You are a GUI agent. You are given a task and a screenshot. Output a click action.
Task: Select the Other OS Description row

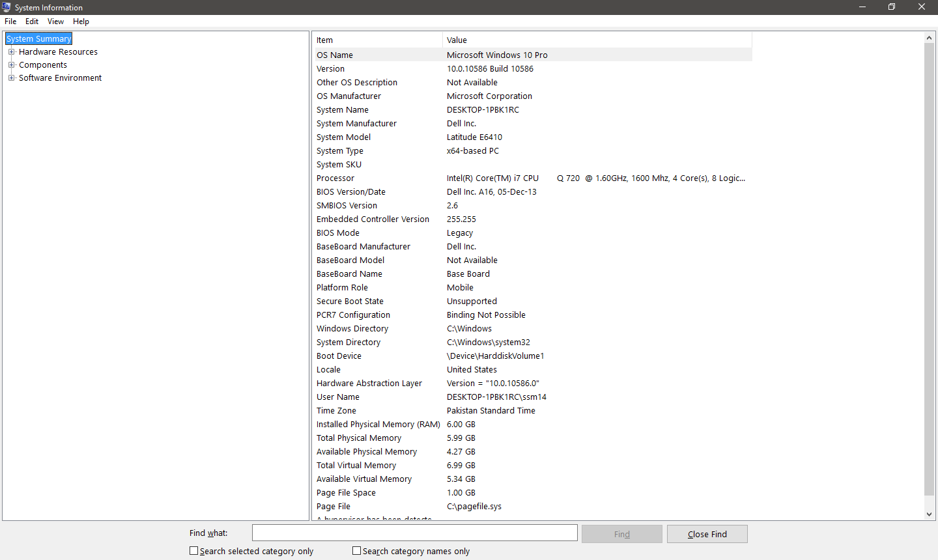click(x=532, y=82)
